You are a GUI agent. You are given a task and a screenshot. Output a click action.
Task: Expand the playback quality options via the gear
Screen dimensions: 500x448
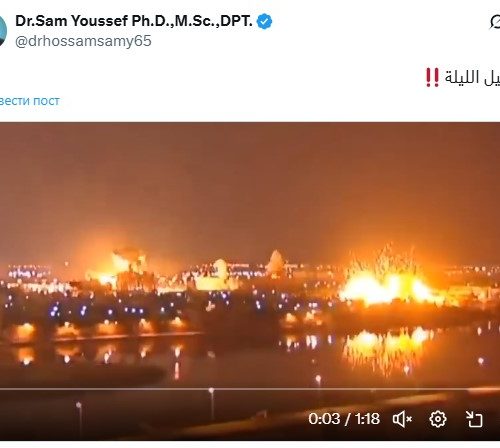(x=438, y=419)
